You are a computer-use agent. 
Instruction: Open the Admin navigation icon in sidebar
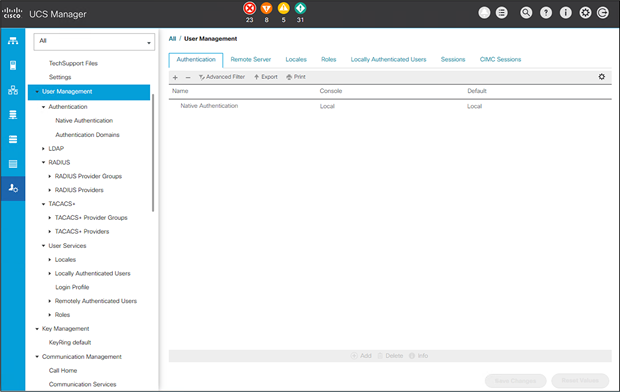point(13,188)
